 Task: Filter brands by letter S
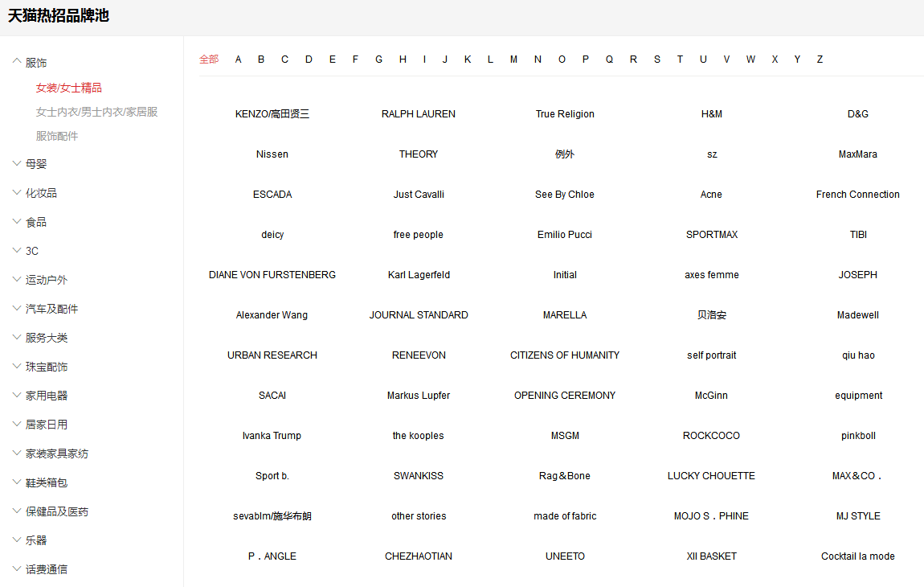(x=657, y=59)
